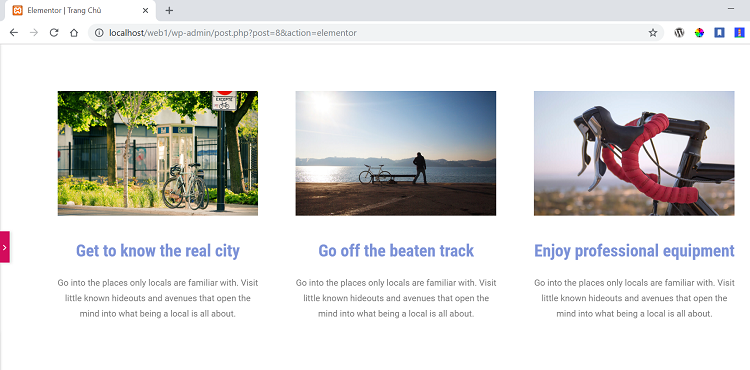Bookmark page with star icon

coord(652,33)
